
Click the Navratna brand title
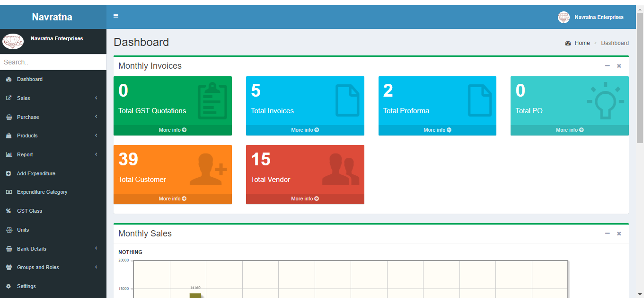click(x=52, y=18)
